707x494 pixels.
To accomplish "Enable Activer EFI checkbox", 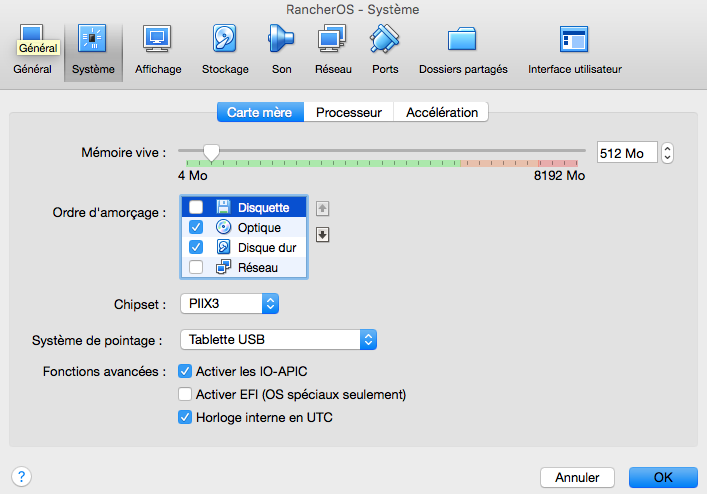I will (x=184, y=394).
